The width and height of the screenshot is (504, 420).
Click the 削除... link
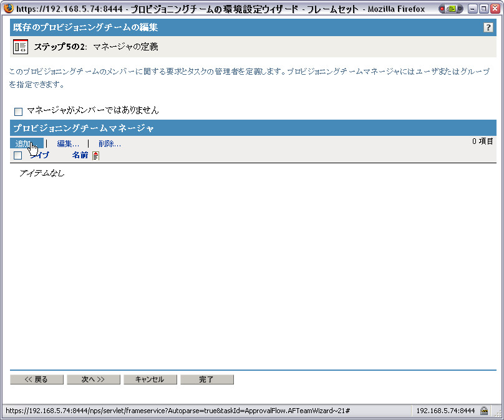click(110, 144)
